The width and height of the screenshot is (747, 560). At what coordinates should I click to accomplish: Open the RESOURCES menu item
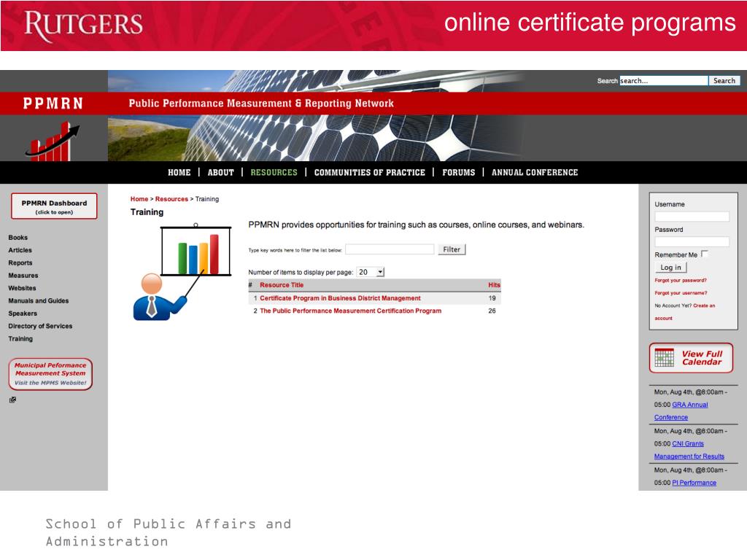coord(274,172)
